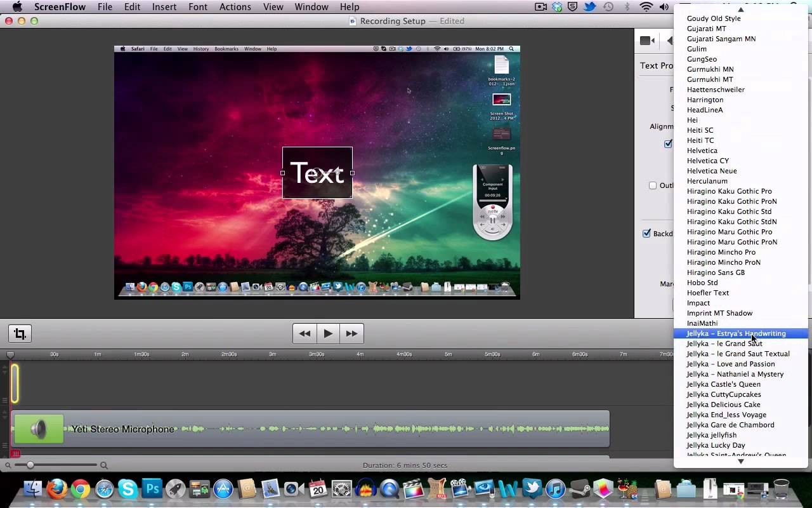Image resolution: width=812 pixels, height=508 pixels.
Task: Click the timeline zoom slider handle
Action: tap(30, 465)
